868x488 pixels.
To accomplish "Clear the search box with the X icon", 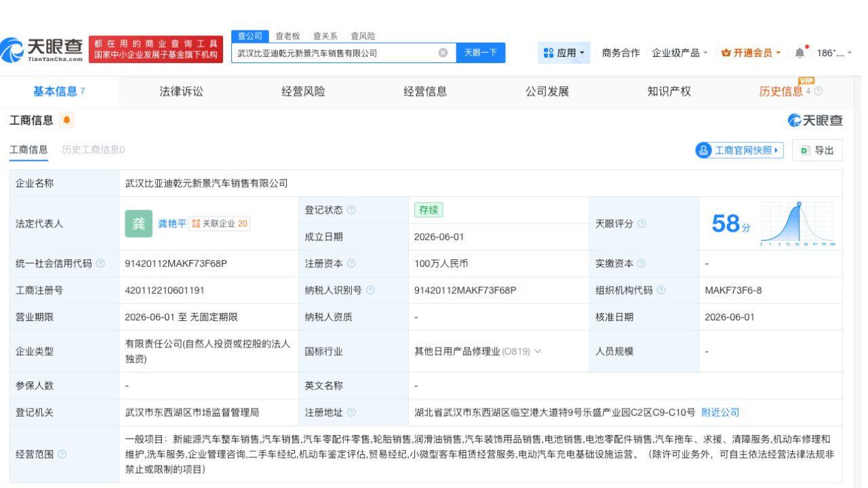I will coord(443,52).
